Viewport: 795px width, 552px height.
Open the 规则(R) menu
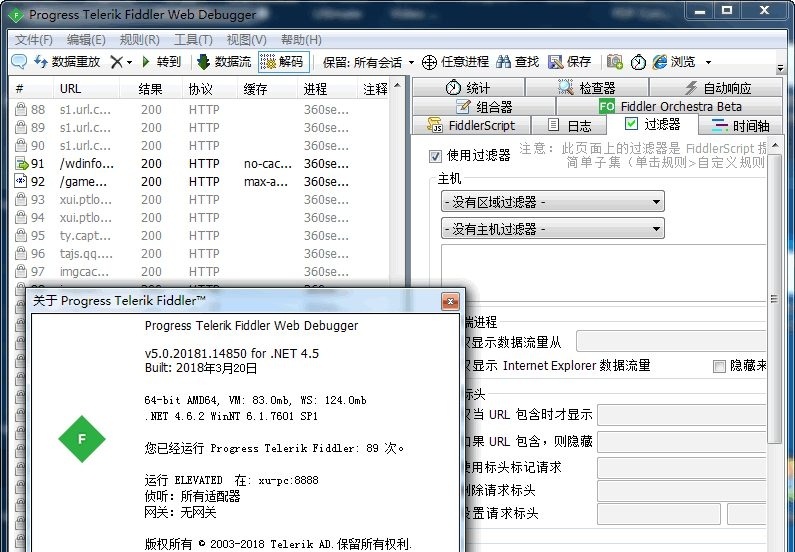[x=139, y=40]
